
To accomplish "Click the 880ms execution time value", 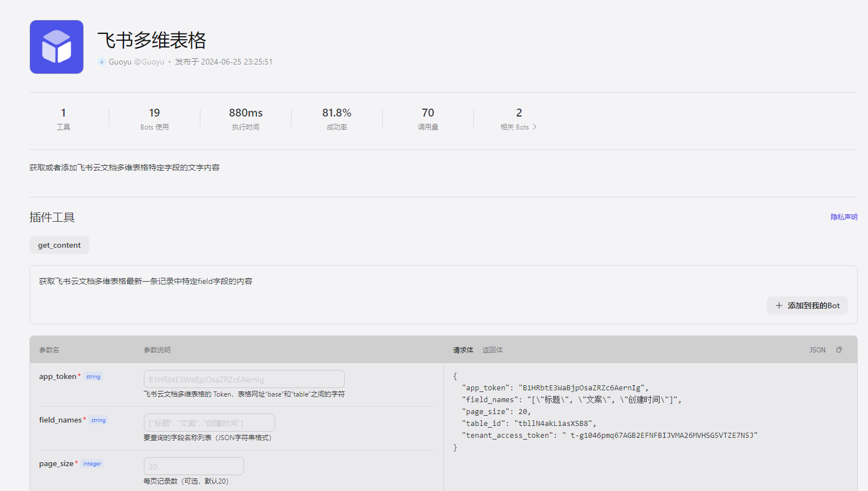I will click(x=246, y=113).
